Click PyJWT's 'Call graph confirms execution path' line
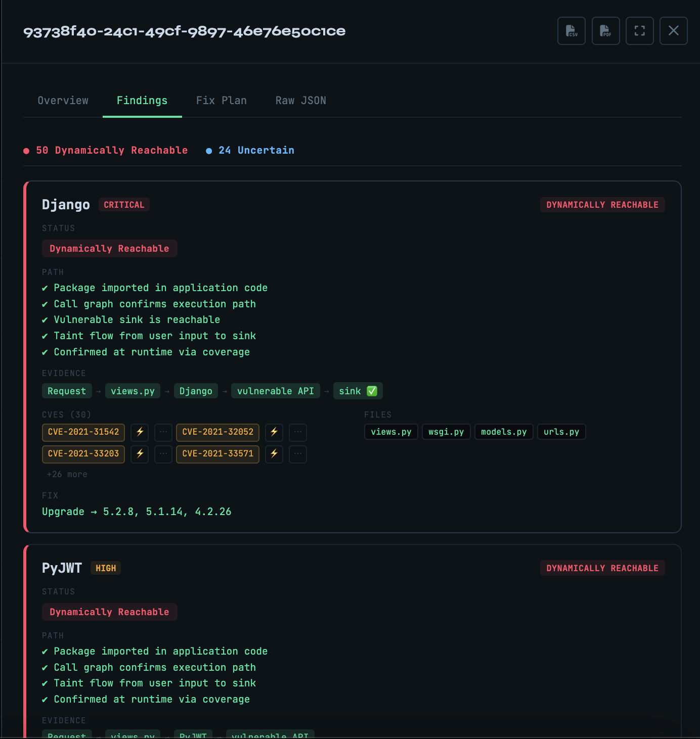The height and width of the screenshot is (739, 700). tap(149, 668)
